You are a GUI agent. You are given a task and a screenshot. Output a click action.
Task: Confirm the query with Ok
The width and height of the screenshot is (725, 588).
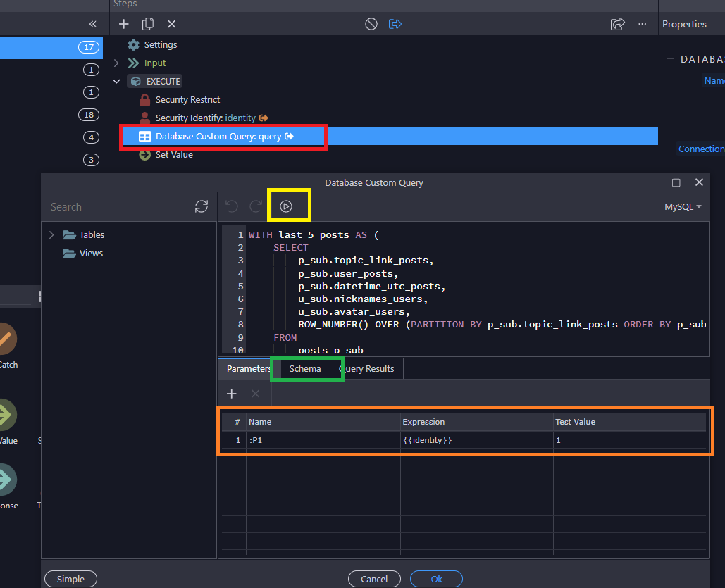(x=436, y=579)
